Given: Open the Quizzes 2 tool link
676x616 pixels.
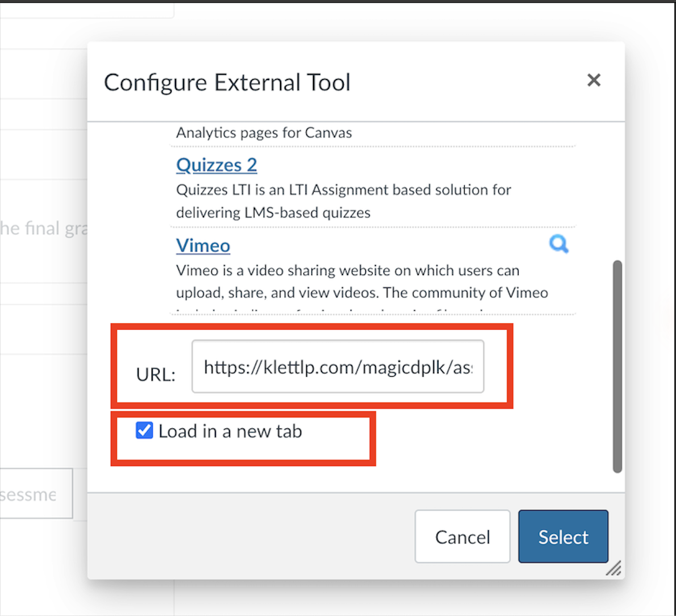Looking at the screenshot, I should (x=216, y=165).
